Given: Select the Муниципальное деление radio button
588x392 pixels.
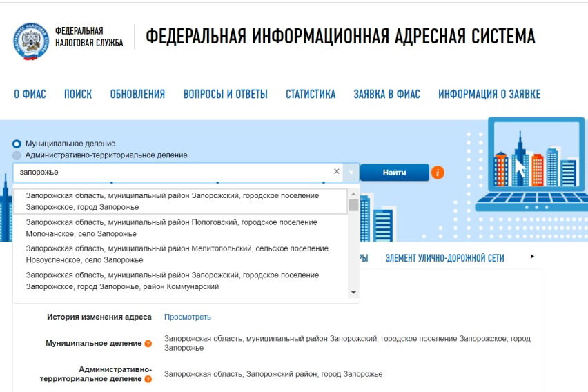Looking at the screenshot, I should (x=17, y=144).
